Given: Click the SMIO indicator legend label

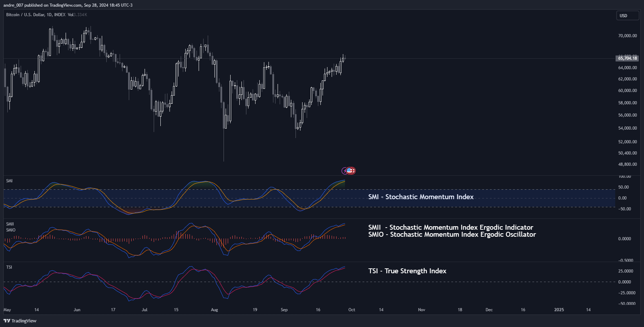Looking at the screenshot, I should coord(11,230).
